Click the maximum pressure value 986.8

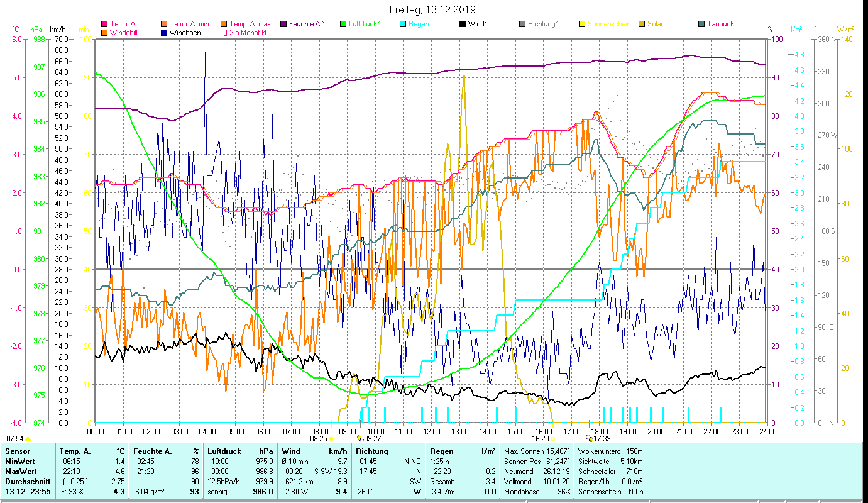[264, 472]
